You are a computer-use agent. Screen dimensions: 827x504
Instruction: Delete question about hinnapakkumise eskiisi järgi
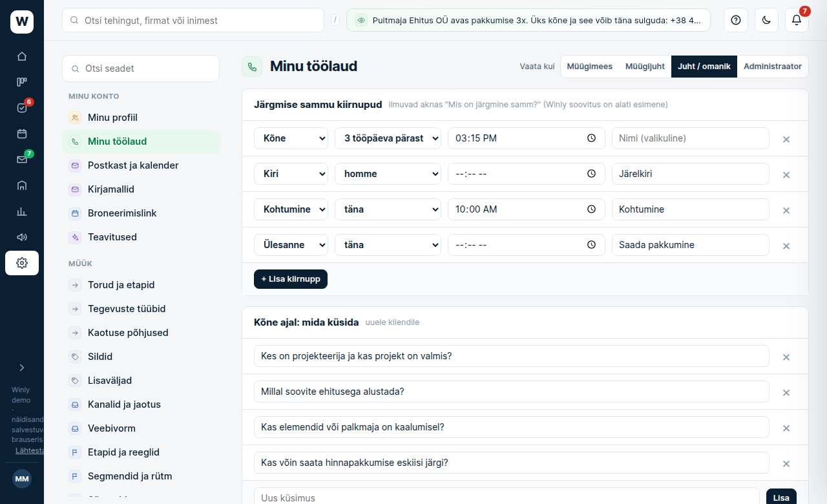pos(786,463)
